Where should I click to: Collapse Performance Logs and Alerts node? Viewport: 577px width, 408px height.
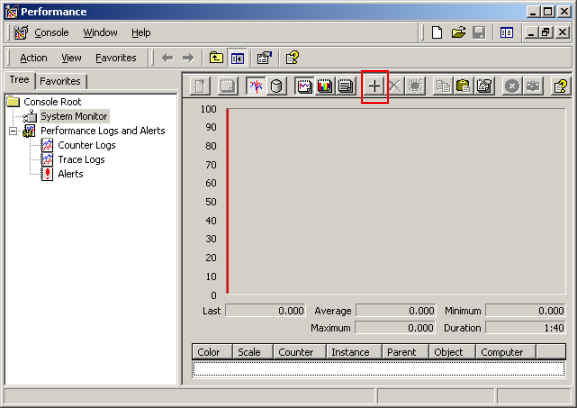pos(13,131)
